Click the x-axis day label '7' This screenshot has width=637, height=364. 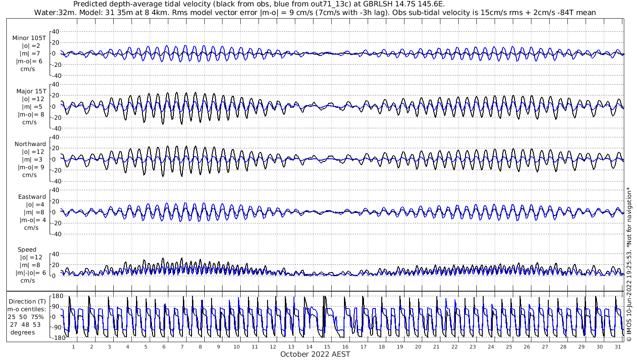click(182, 346)
